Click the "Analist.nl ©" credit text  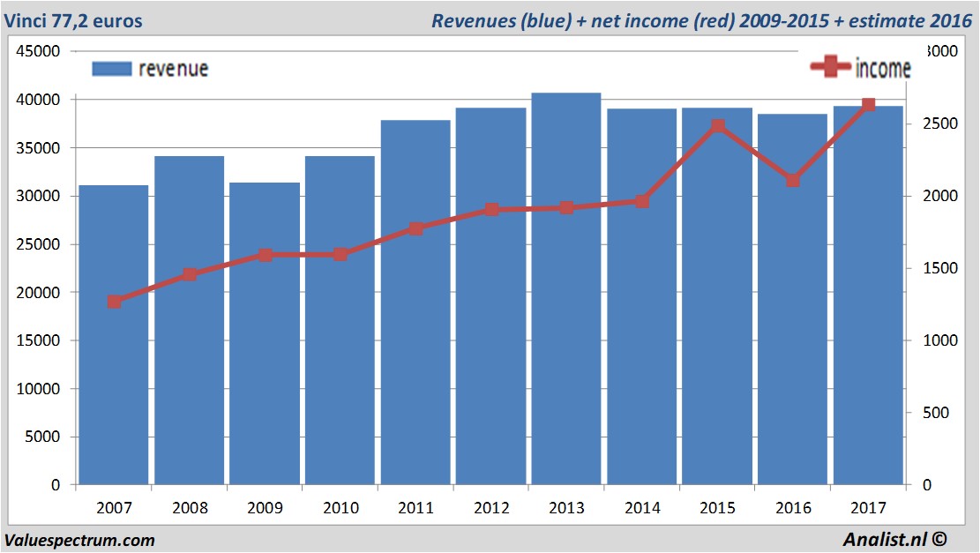[894, 539]
